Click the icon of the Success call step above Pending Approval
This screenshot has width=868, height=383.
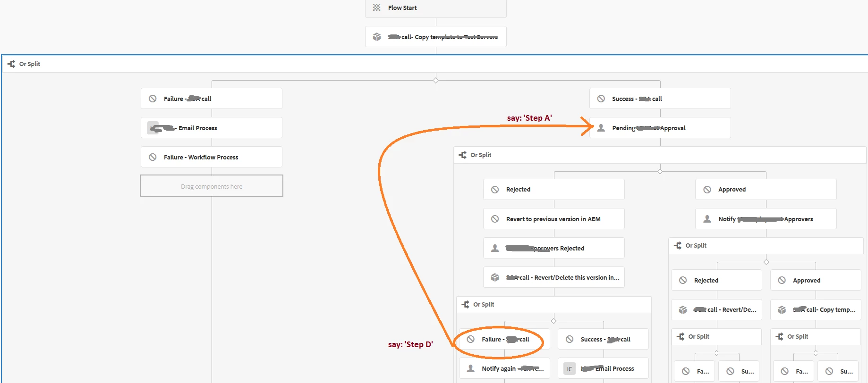click(601, 99)
